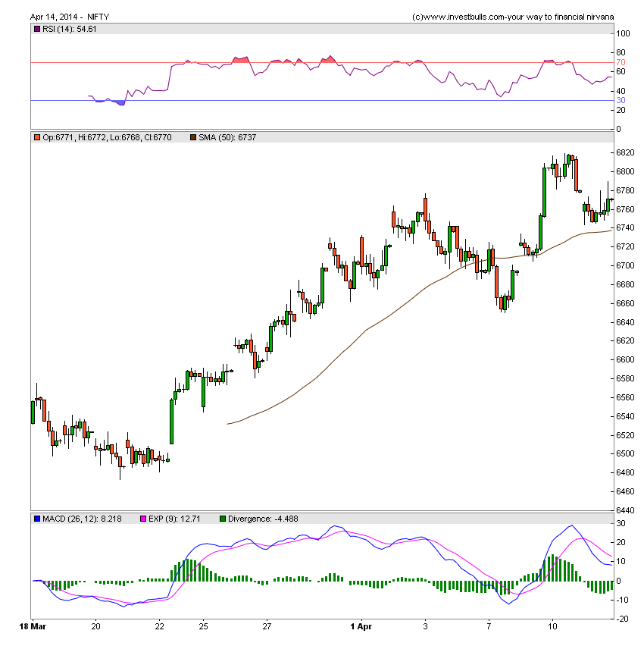The width and height of the screenshot is (644, 646).
Task: Click the orange OHLC legend swatch
Action: pos(36,137)
